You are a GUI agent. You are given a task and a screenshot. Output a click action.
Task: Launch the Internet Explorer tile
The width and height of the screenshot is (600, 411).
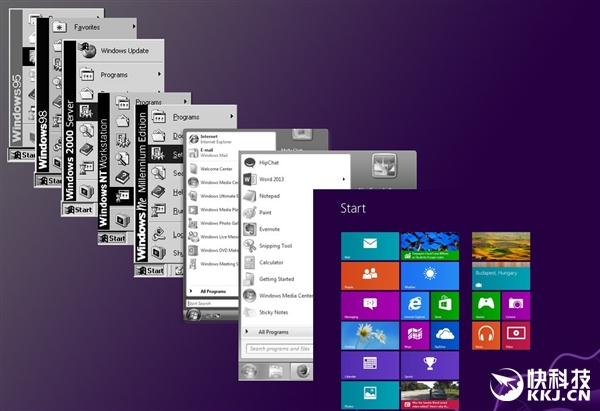[415, 306]
